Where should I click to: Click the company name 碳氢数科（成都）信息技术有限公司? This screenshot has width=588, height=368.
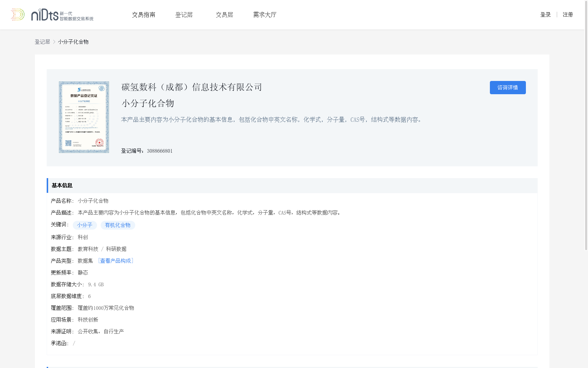pyautogui.click(x=192, y=87)
